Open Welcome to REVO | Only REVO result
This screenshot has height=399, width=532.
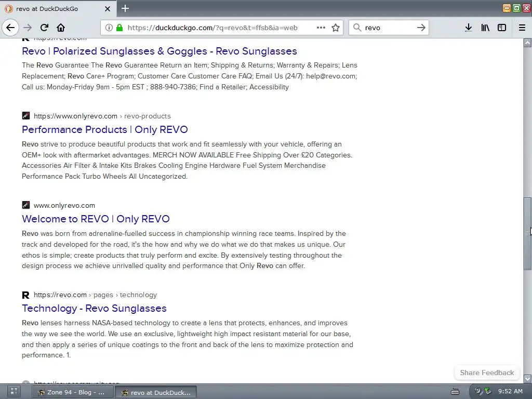tap(96, 219)
